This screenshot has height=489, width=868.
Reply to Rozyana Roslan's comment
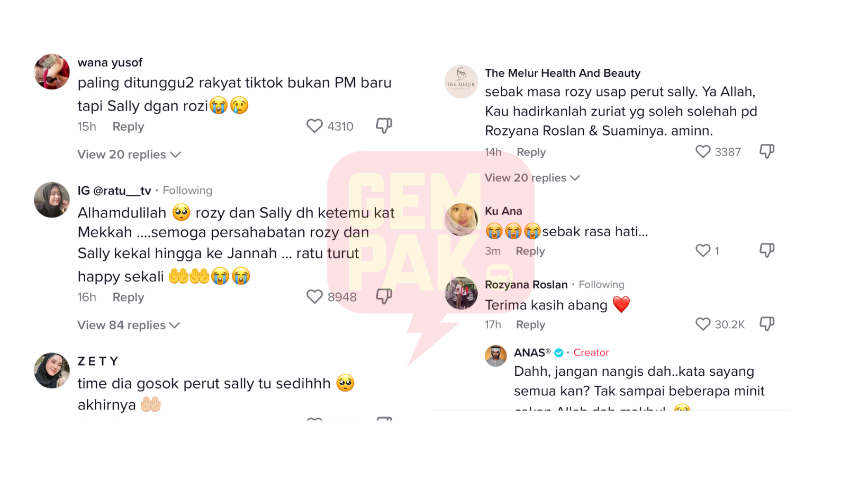[x=530, y=324]
